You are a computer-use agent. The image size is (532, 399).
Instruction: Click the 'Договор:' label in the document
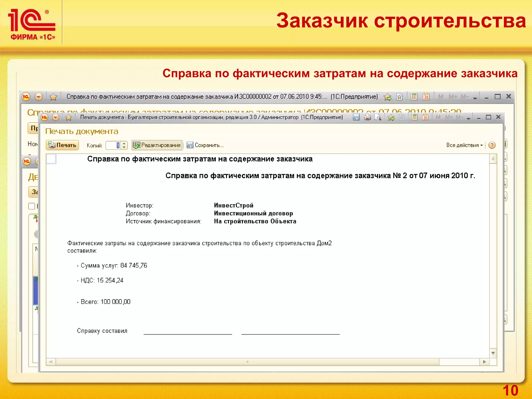click(x=138, y=214)
